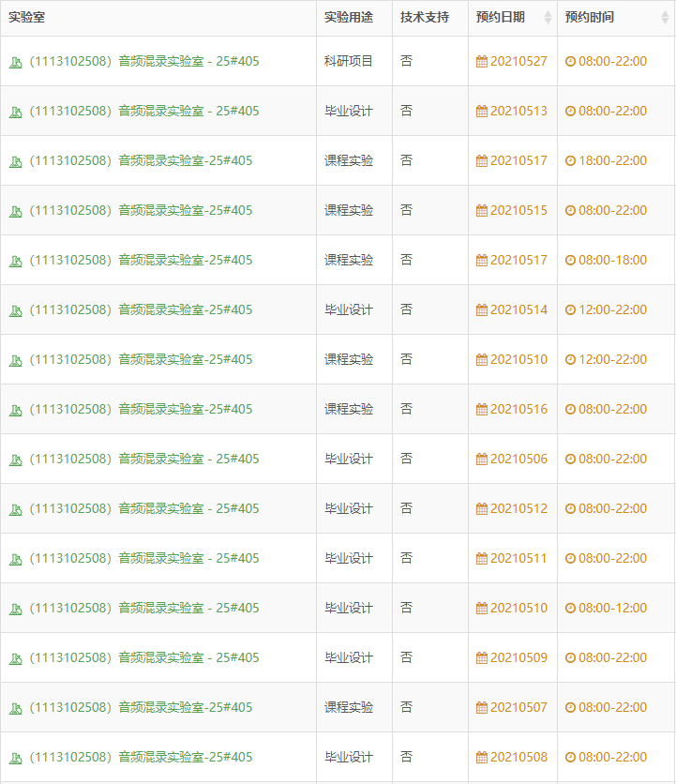Click the calendar icon beside 20210516

(482, 410)
